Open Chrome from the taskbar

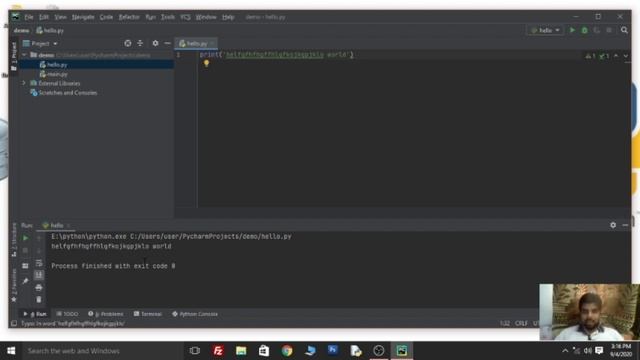click(287, 351)
